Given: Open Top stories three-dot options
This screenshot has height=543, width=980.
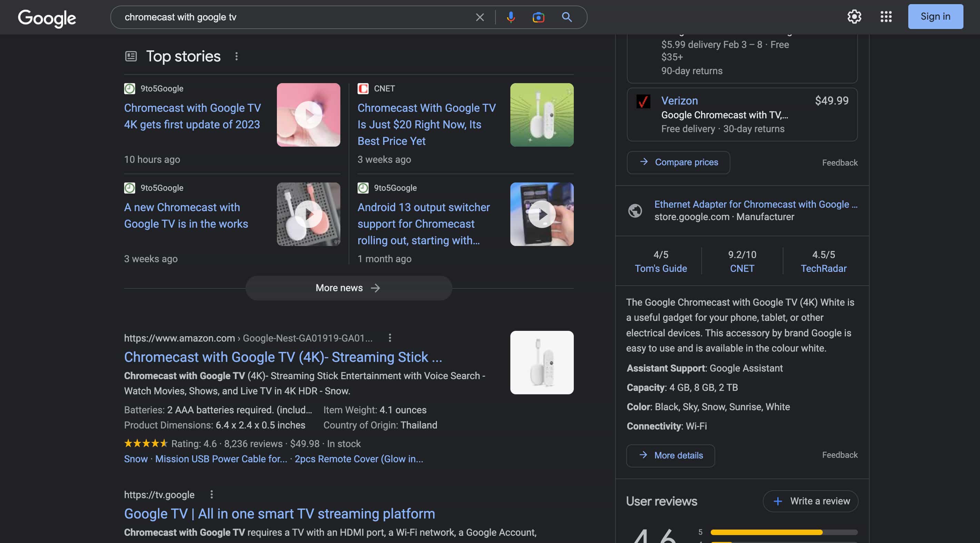Looking at the screenshot, I should pyautogui.click(x=236, y=56).
